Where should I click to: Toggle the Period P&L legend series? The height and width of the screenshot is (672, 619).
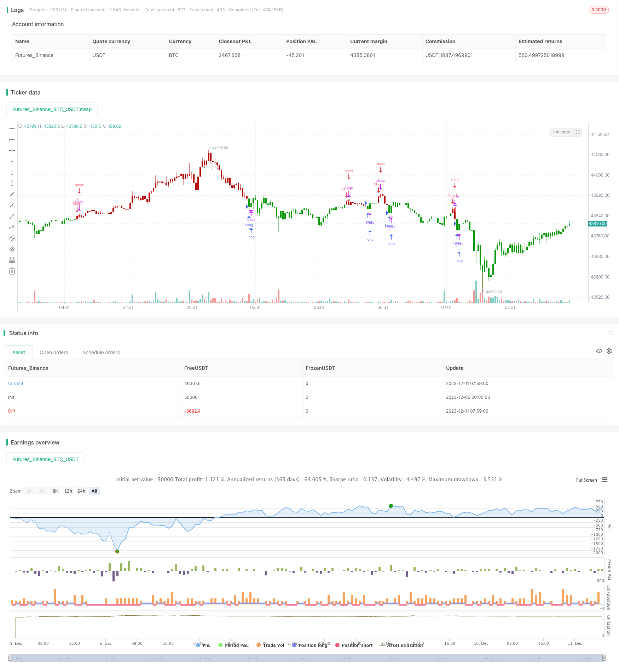point(233,645)
